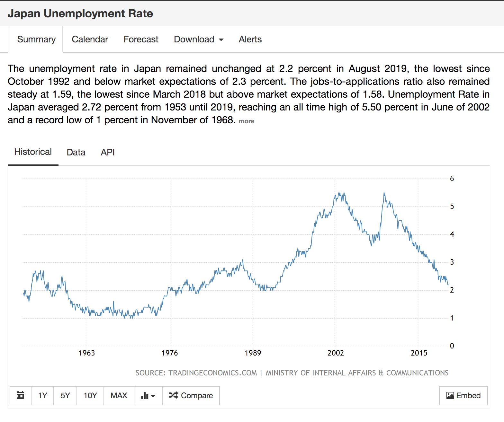Viewport: 504px width, 422px height.
Task: Switch to the Summary tab
Action: point(36,40)
